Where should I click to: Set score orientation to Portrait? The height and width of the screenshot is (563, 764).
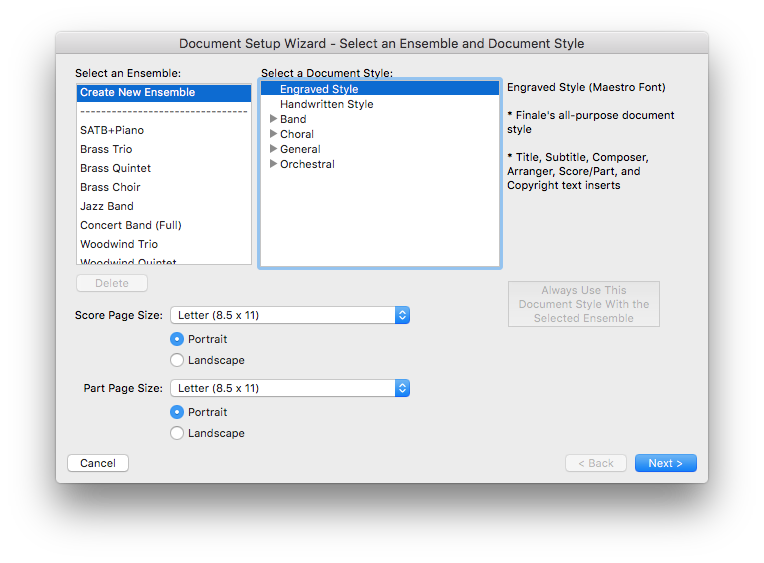coord(177,339)
